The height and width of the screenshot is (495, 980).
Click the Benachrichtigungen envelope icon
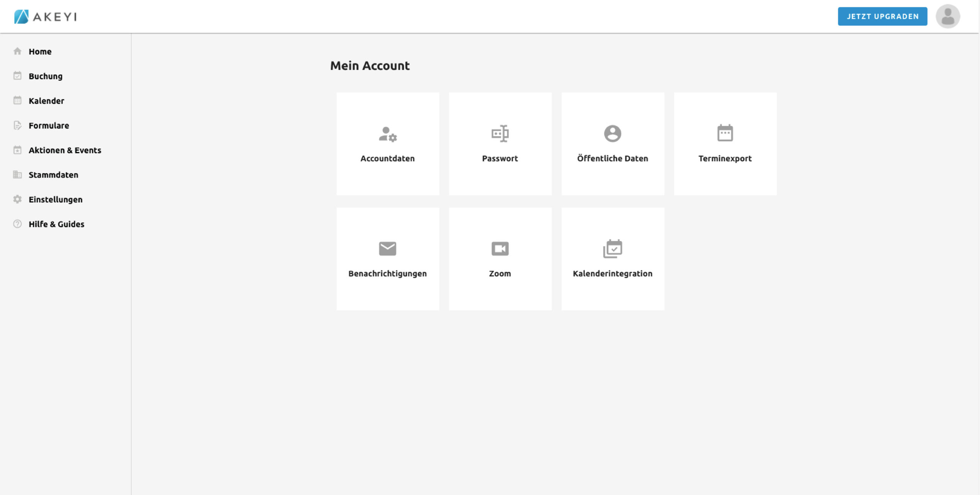click(387, 249)
